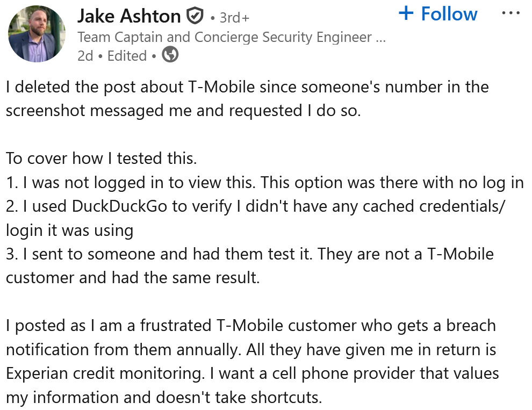The width and height of the screenshot is (532, 410).
Task: Click the plus icon beside Follow
Action: [x=407, y=13]
